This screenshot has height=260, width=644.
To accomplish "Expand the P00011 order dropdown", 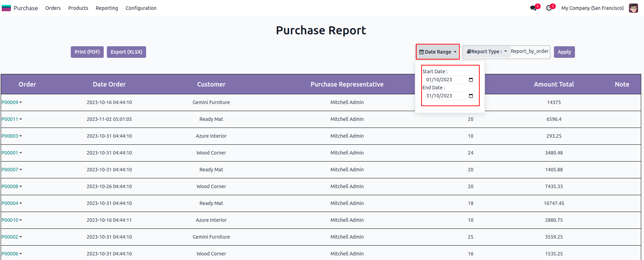I will 21,119.
